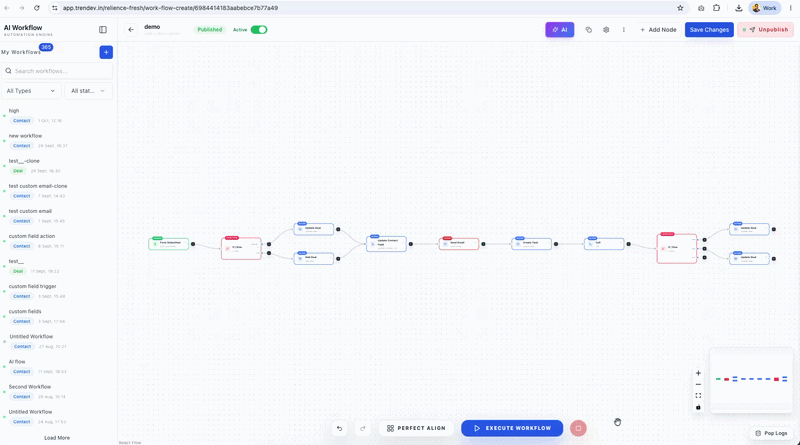Image resolution: width=800 pixels, height=445 pixels.
Task: Undo the last canvas change
Action: point(339,428)
